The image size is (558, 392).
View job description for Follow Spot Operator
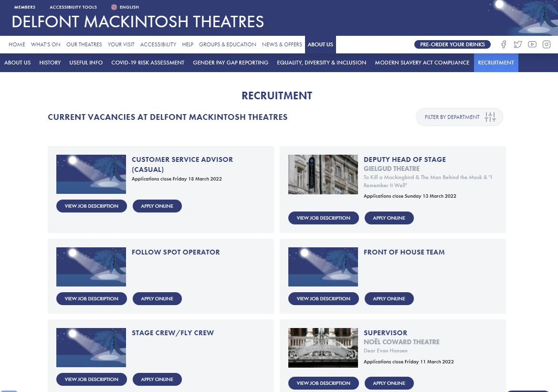[x=92, y=299]
